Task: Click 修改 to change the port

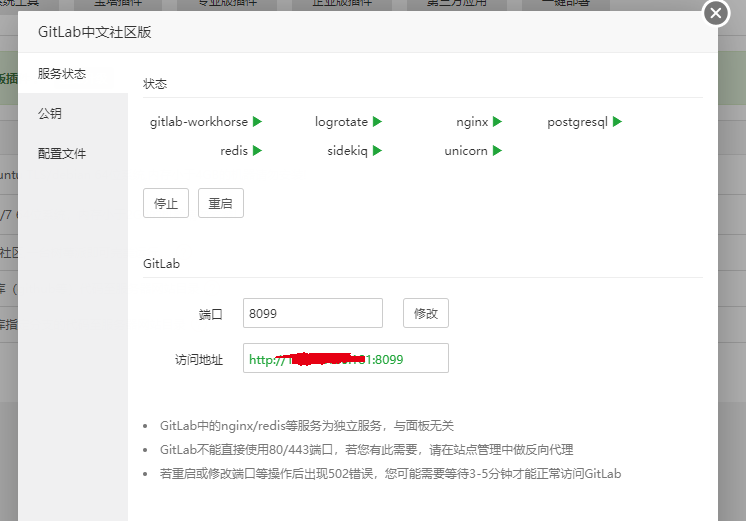Action: pyautogui.click(x=426, y=313)
